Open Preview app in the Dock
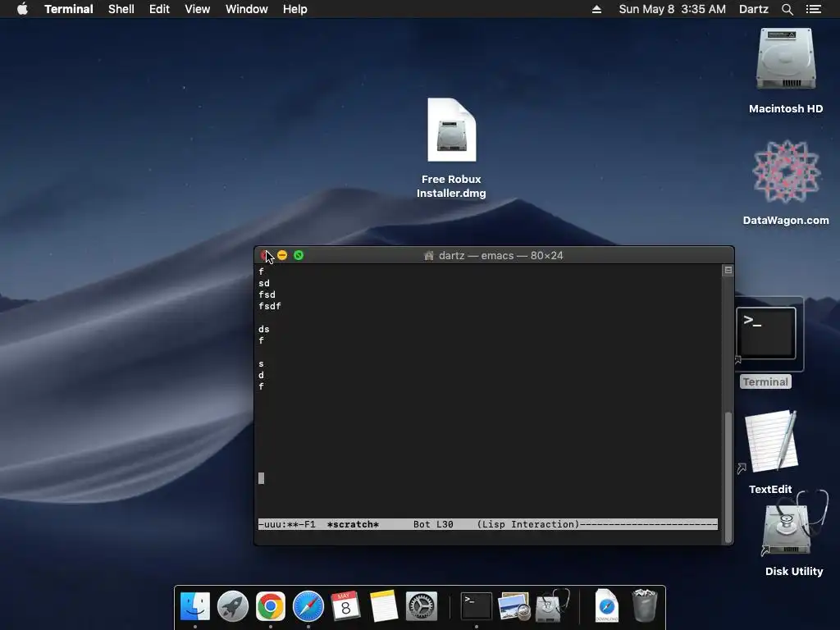The height and width of the screenshot is (630, 840). (x=514, y=606)
